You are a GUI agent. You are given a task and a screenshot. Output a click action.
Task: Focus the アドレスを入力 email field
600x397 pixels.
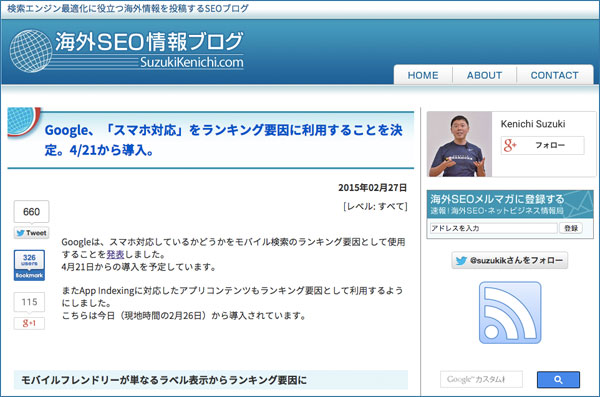493,228
